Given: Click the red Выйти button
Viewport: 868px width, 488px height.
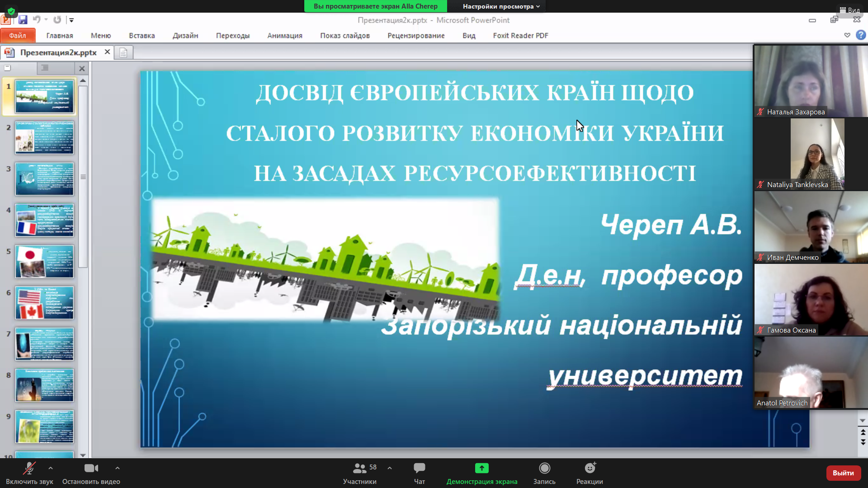Looking at the screenshot, I should (x=843, y=473).
